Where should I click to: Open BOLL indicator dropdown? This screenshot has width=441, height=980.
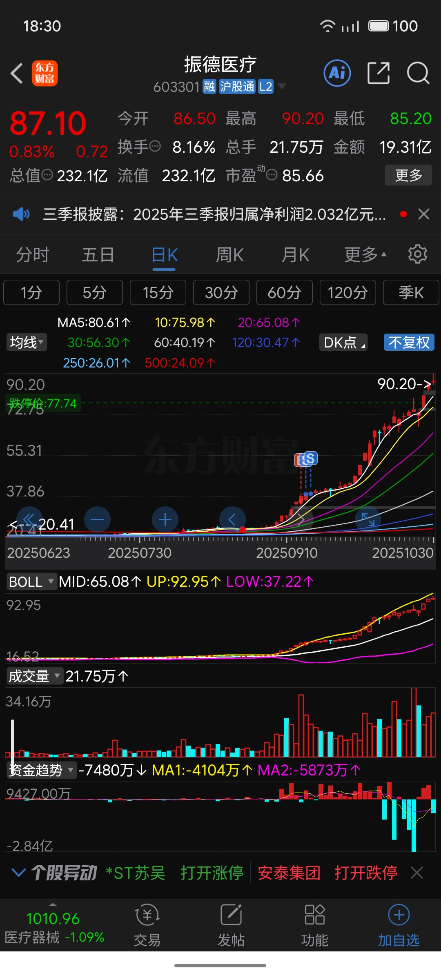tap(31, 581)
